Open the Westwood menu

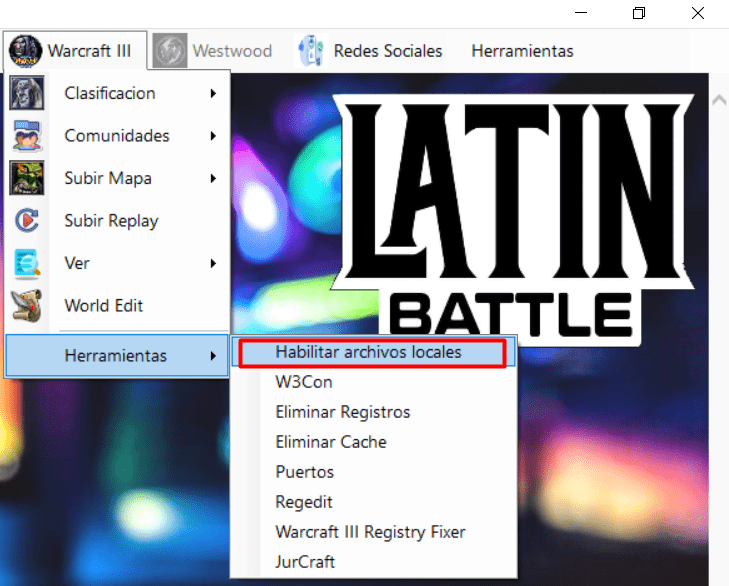click(212, 50)
